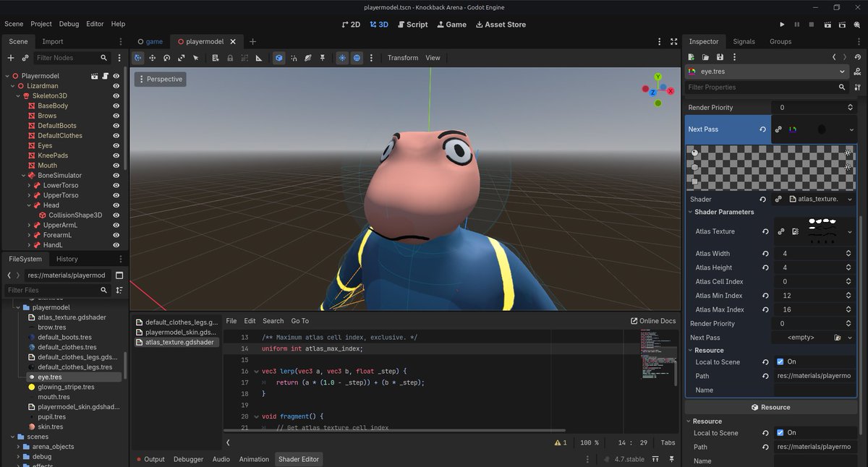Switch to the Signals tab
868x467 pixels.
(744, 42)
